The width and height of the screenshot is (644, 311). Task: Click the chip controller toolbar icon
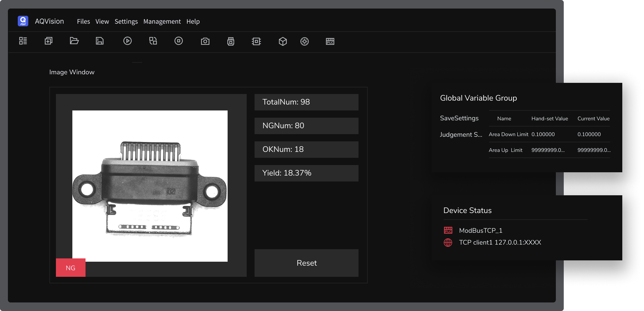pyautogui.click(x=256, y=41)
